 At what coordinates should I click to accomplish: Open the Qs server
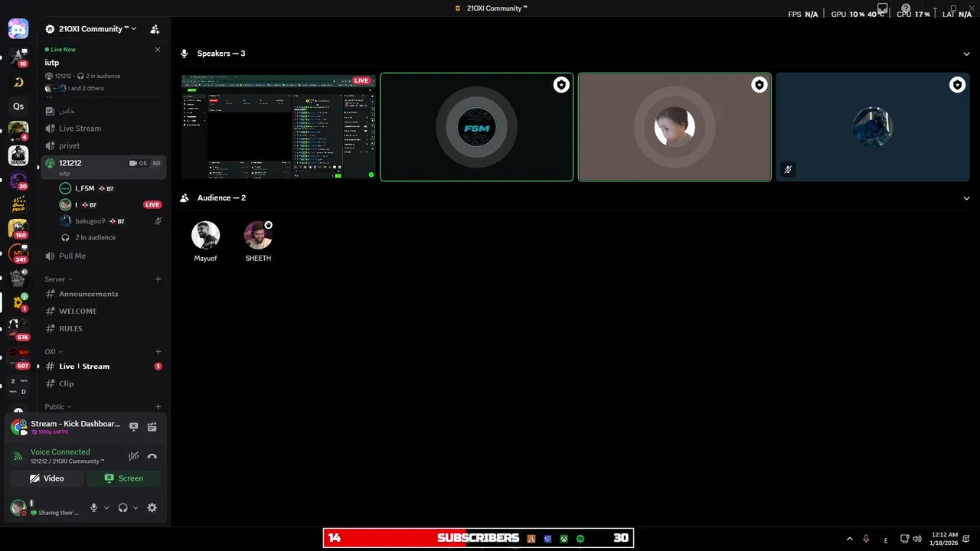pos(18,106)
